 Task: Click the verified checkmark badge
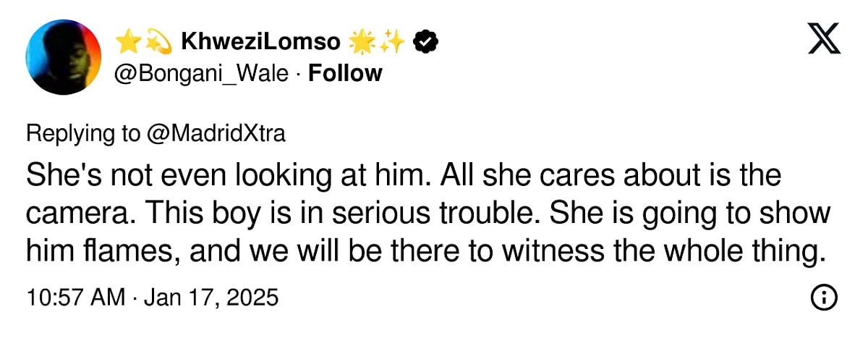pos(425,43)
